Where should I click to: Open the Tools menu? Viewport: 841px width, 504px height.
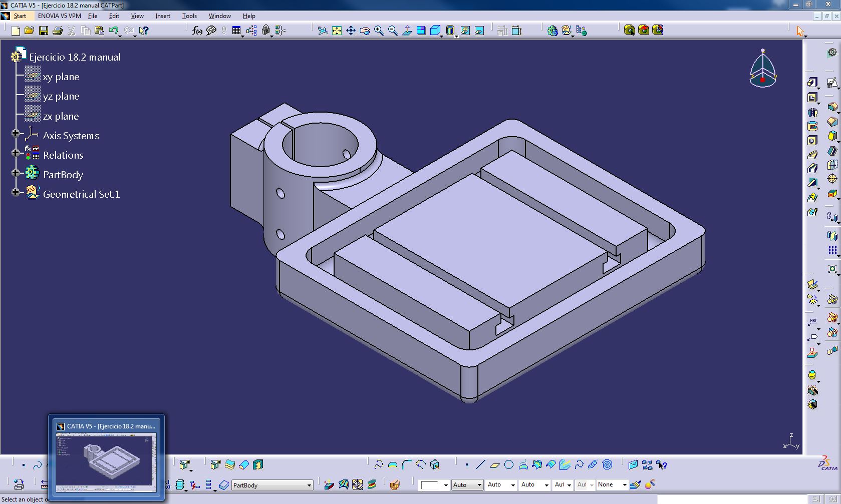(x=189, y=16)
